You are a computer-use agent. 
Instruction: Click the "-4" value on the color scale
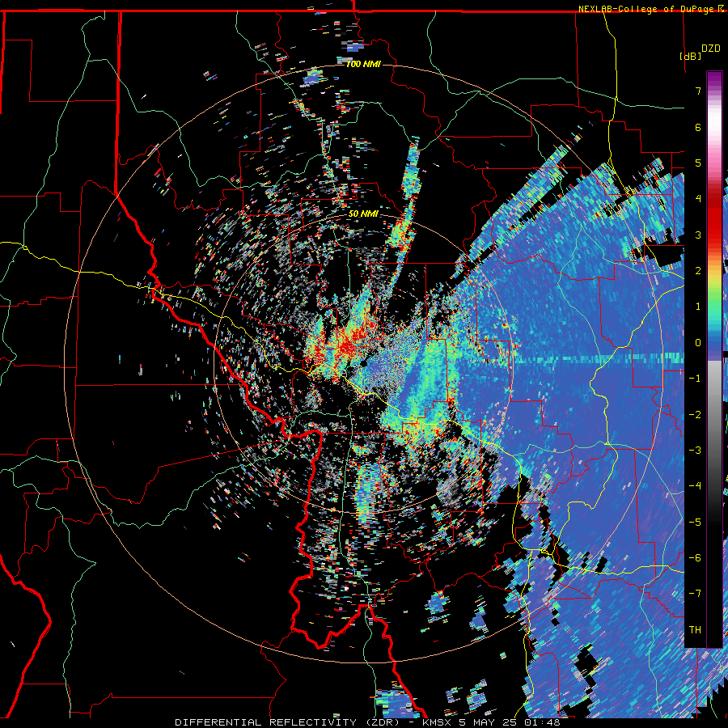point(695,485)
